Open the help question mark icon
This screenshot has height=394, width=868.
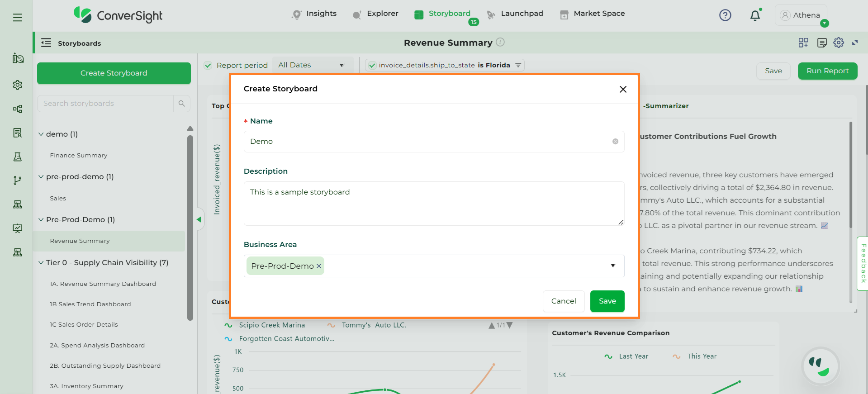click(x=725, y=15)
